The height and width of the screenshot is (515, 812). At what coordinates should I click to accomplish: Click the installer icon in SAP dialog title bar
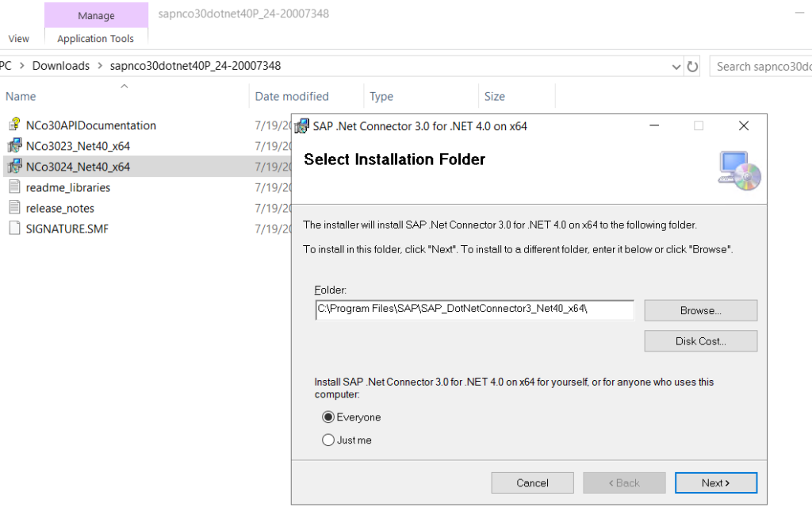click(x=302, y=126)
